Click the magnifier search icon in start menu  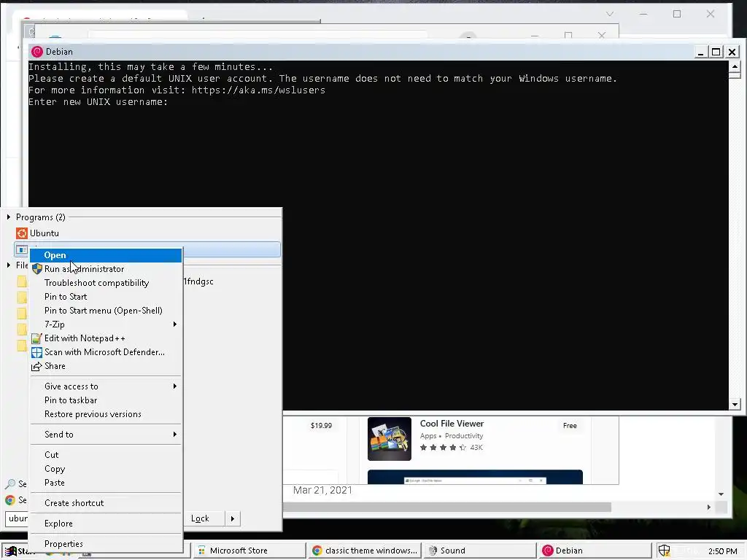[10, 484]
